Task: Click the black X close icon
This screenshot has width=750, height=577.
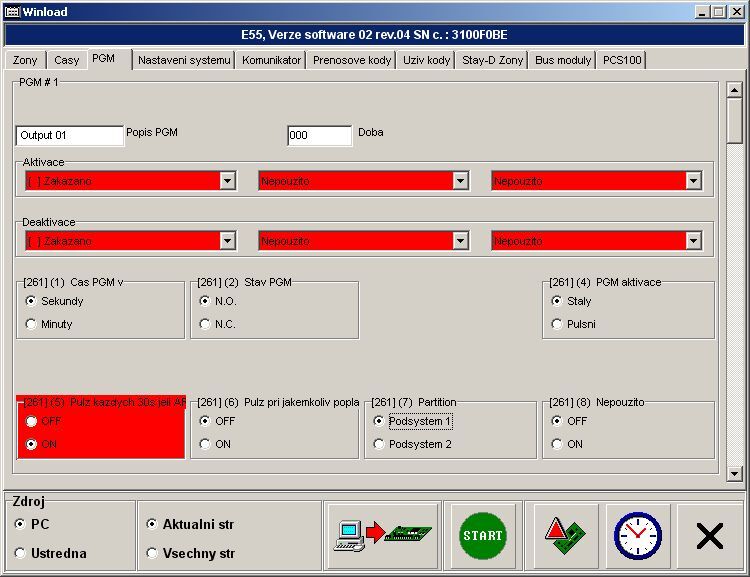Action: pos(709,537)
